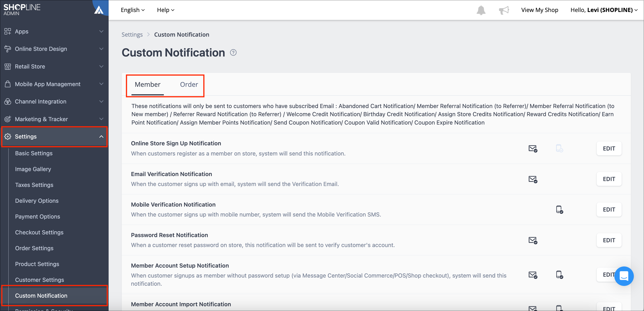Screen dimensions: 644x311
Task: Open Basic Settings in sidebar
Action: click(x=34, y=153)
